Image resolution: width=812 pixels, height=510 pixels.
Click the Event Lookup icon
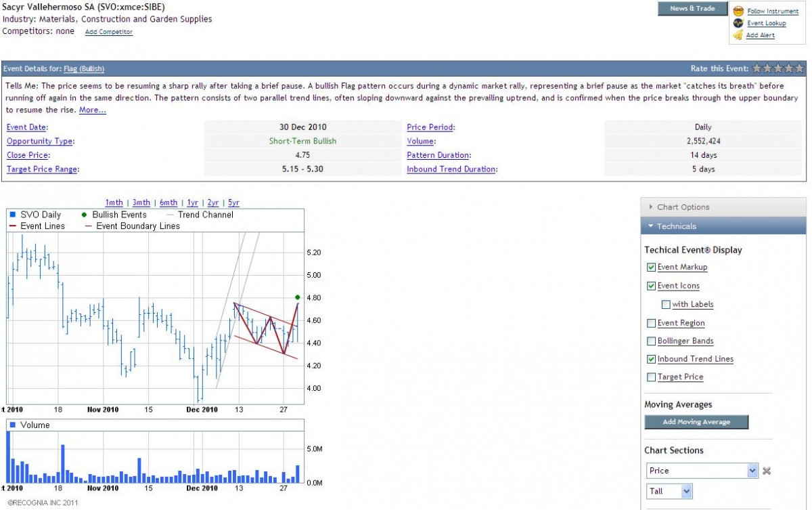click(x=738, y=23)
